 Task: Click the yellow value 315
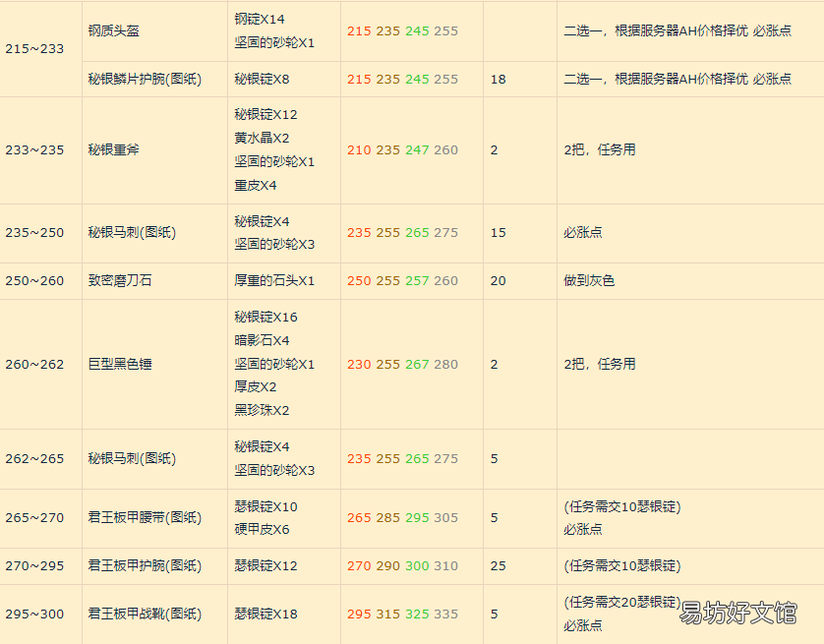point(387,615)
